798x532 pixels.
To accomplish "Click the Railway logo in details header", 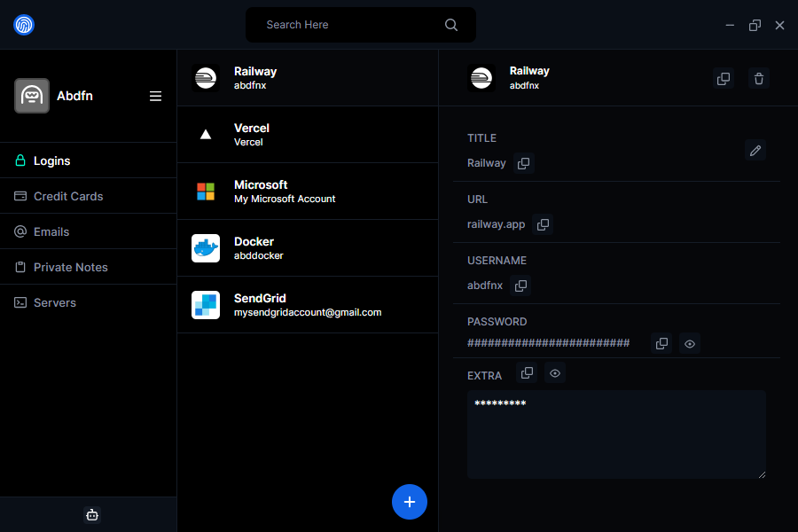I will [x=481, y=78].
